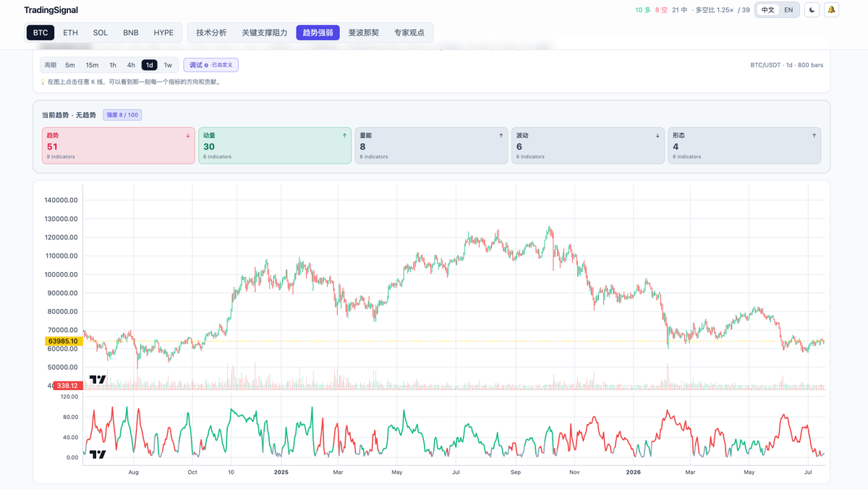The height and width of the screenshot is (489, 868).
Task: Click the red 338.12 volume tag
Action: coord(67,386)
